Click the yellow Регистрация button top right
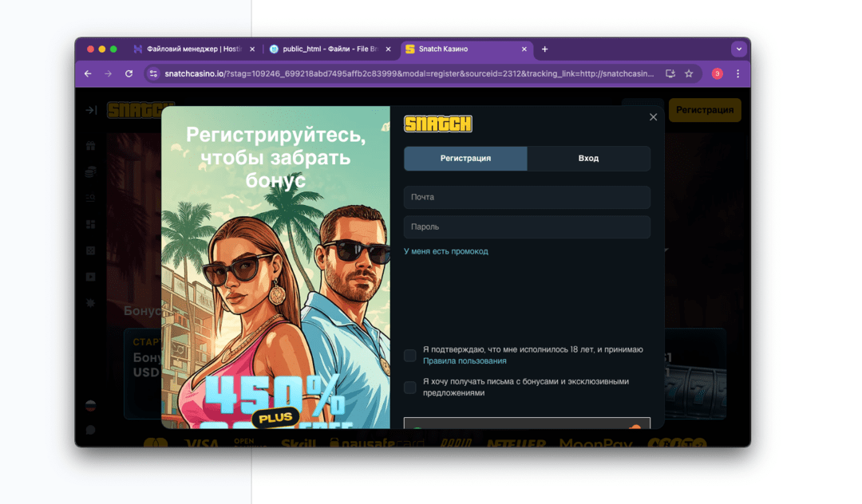Image resolution: width=862 pixels, height=504 pixels. [x=704, y=110]
